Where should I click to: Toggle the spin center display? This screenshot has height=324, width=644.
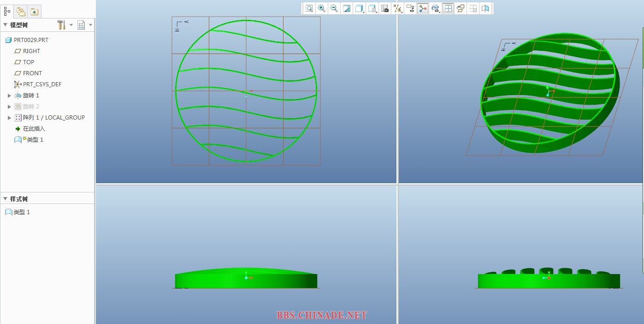(x=423, y=8)
